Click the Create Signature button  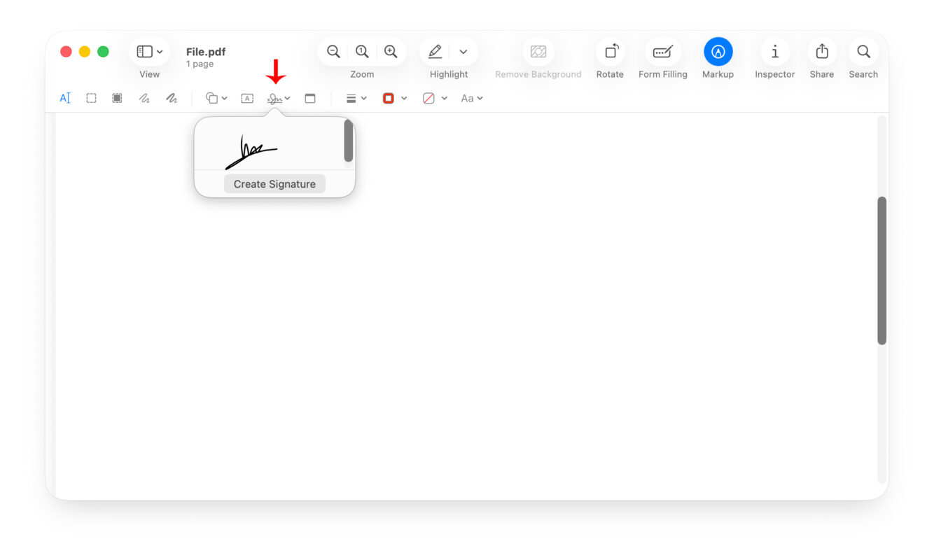pyautogui.click(x=274, y=184)
